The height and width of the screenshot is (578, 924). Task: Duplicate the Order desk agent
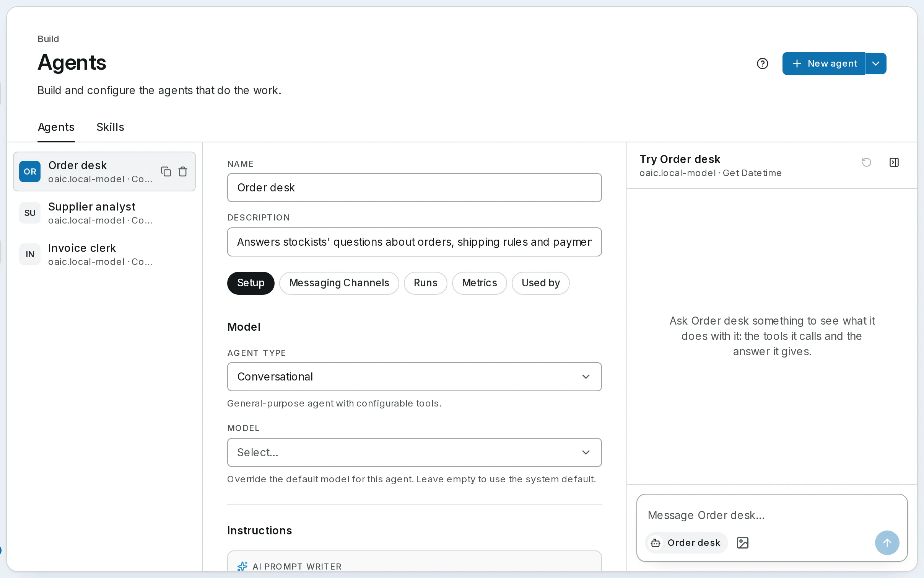[166, 171]
